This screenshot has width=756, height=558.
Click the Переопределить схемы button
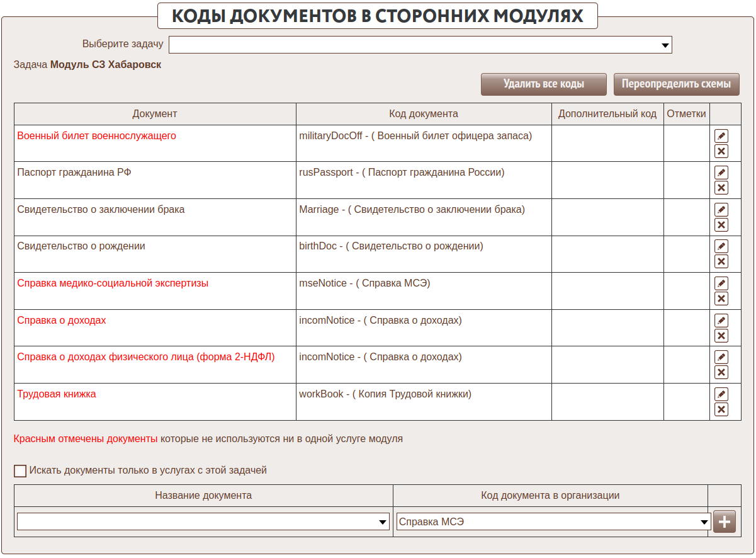point(676,84)
